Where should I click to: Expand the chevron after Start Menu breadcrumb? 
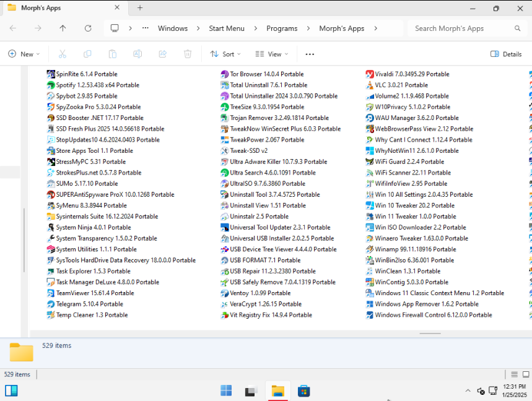click(256, 28)
